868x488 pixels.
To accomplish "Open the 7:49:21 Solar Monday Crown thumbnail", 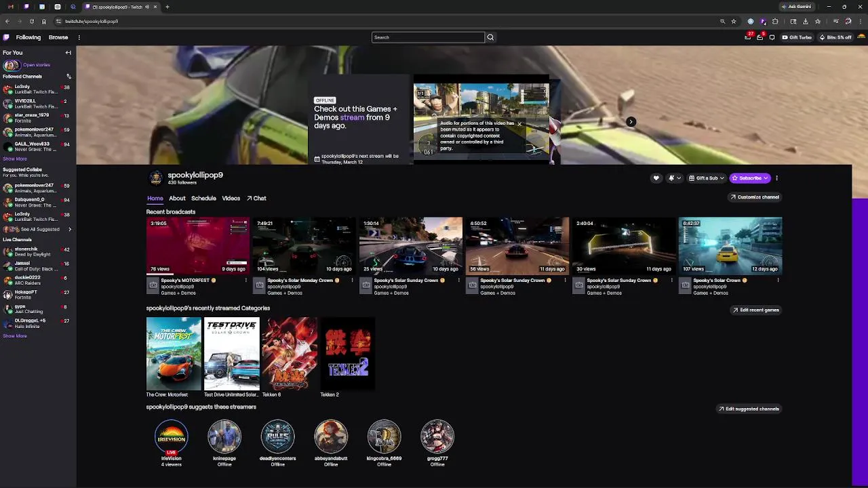I will point(304,245).
